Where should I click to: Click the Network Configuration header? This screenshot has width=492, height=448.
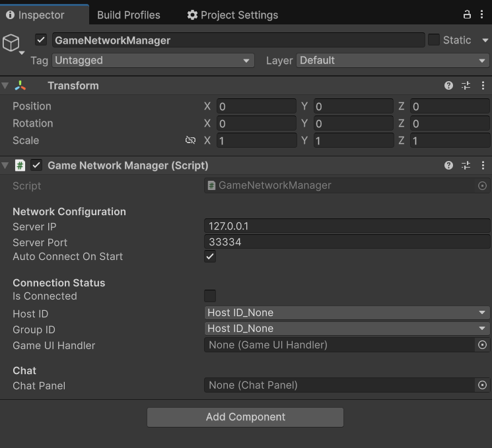pos(69,212)
